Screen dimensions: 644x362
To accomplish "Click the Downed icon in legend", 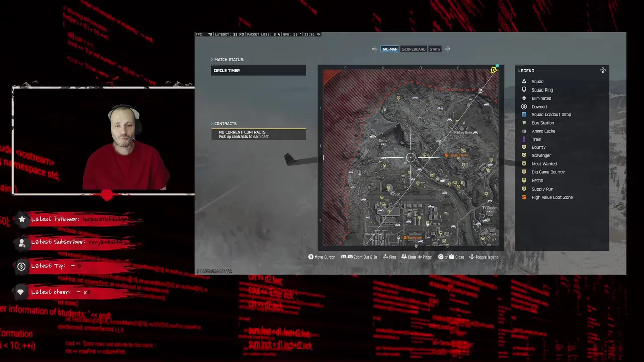I will pos(524,106).
